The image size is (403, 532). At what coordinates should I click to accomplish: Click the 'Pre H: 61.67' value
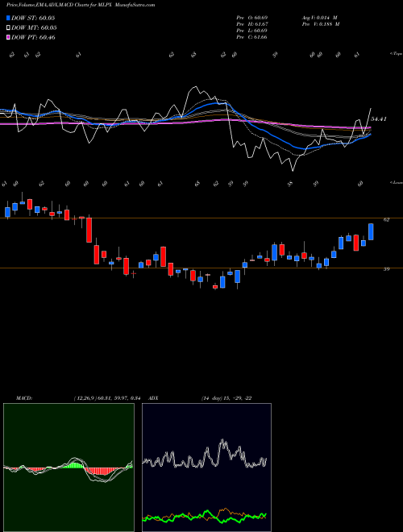[x=251, y=24]
